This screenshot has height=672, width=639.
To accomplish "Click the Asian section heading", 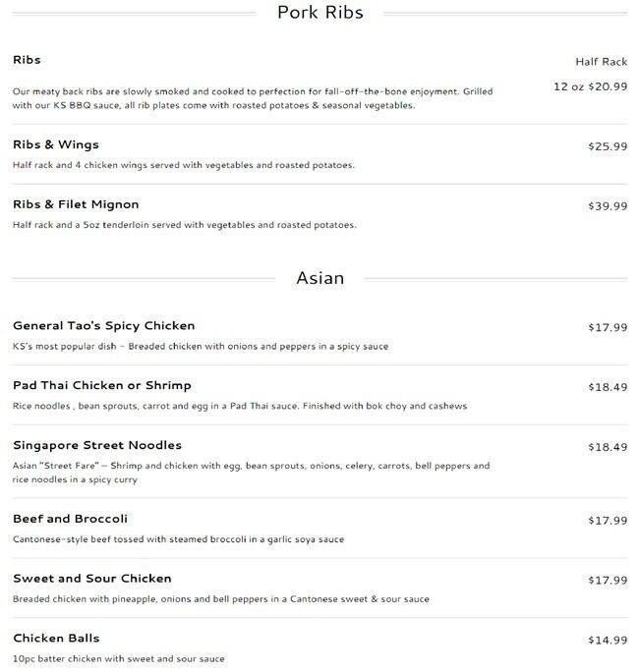I will point(319,278).
